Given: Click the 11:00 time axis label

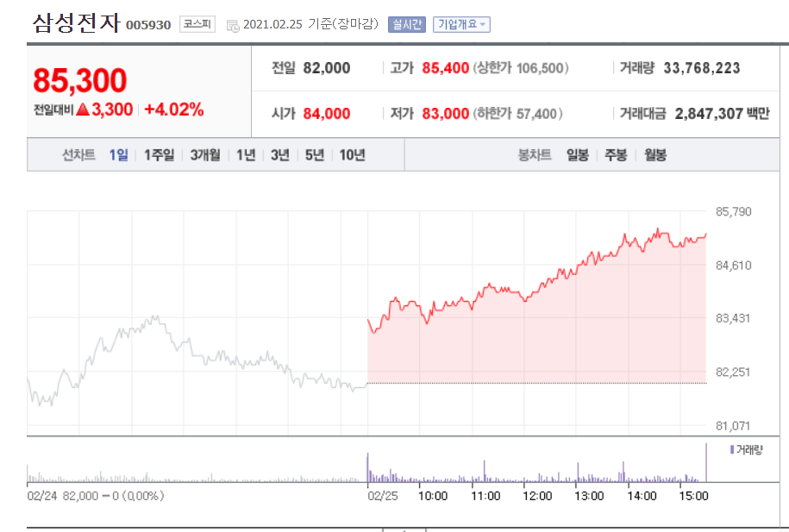Looking at the screenshot, I should point(485,496).
